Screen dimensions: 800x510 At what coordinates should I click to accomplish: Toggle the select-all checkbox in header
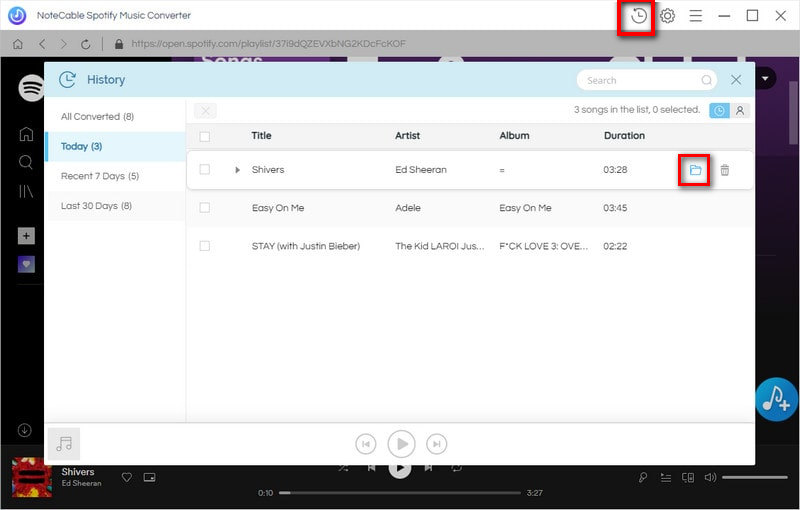click(205, 136)
